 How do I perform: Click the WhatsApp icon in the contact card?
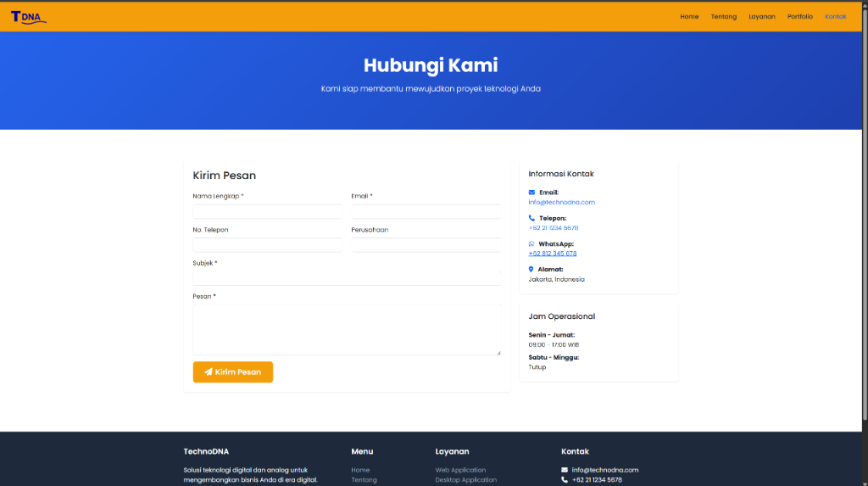(531, 244)
